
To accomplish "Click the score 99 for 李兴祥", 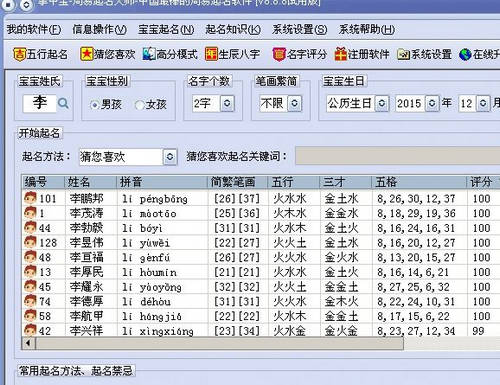I will 478,331.
